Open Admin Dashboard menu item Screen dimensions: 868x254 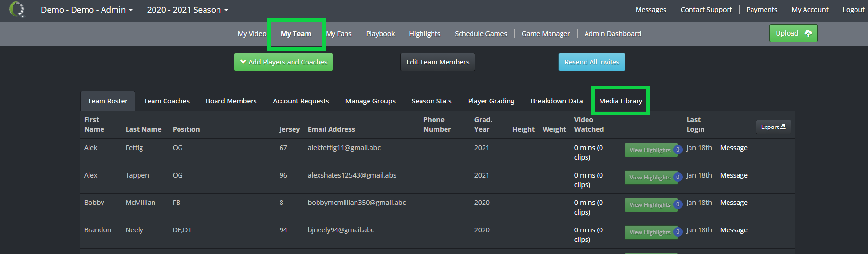point(613,34)
